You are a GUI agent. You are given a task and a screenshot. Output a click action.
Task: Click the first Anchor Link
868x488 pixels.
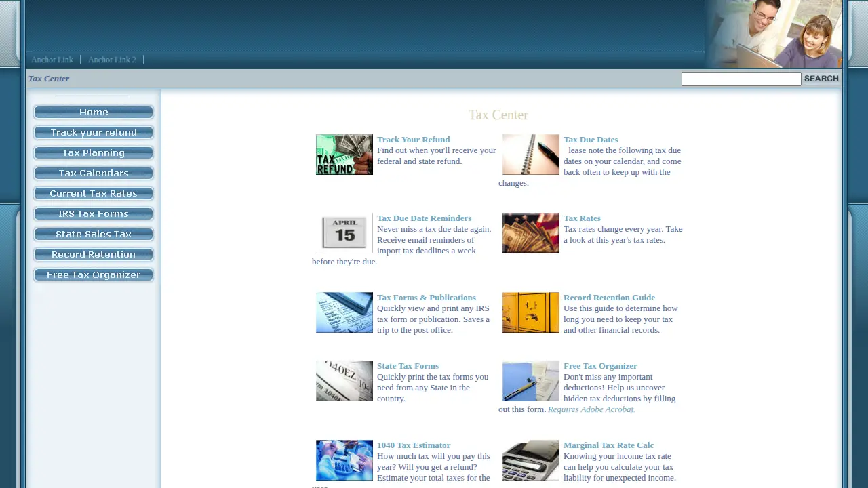click(x=52, y=60)
